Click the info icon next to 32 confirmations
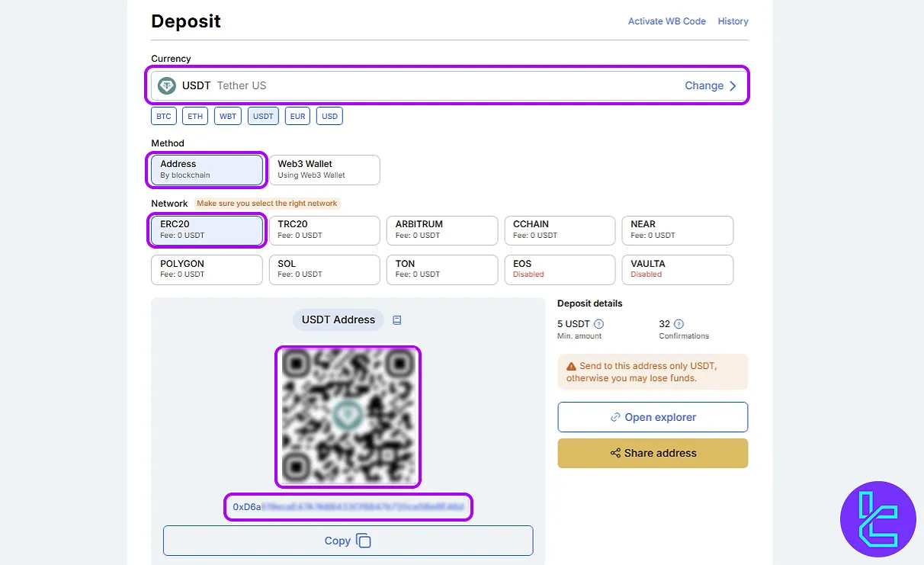 point(679,323)
